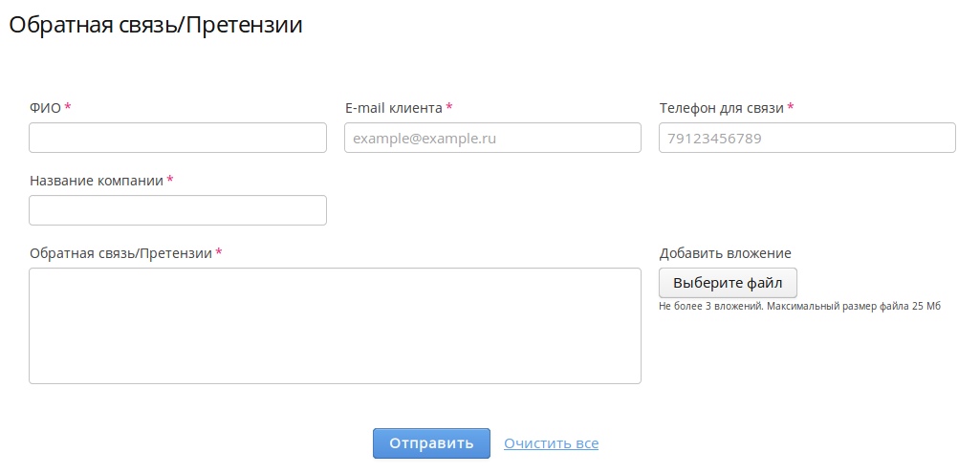Screen dimensions: 980x474
Task: Select the Название компании input field
Action: pyautogui.click(x=178, y=210)
